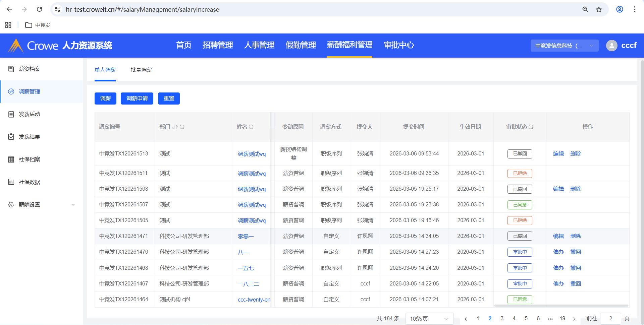This screenshot has width=644, height=325.
Task: Click the name column search icon
Action: pos(251,127)
